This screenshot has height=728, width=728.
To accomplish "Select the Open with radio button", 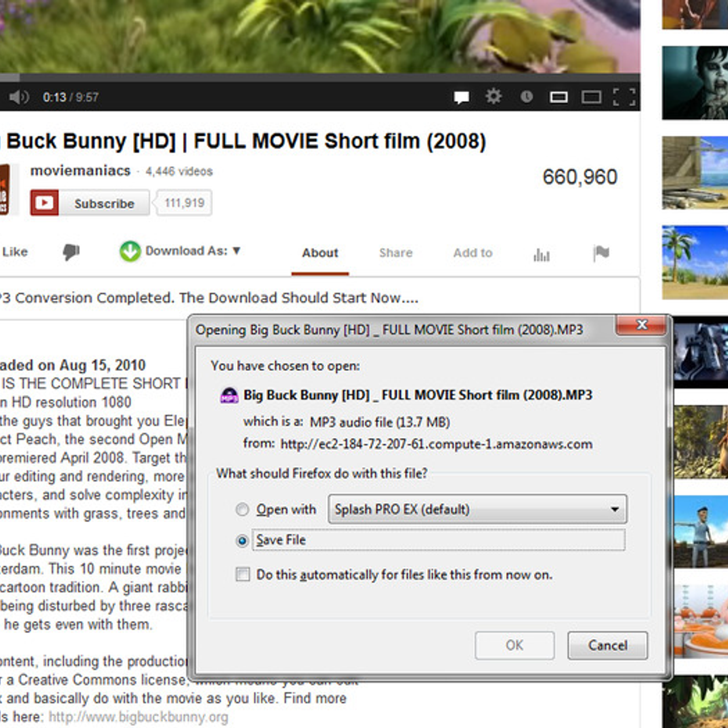I will coord(242,509).
